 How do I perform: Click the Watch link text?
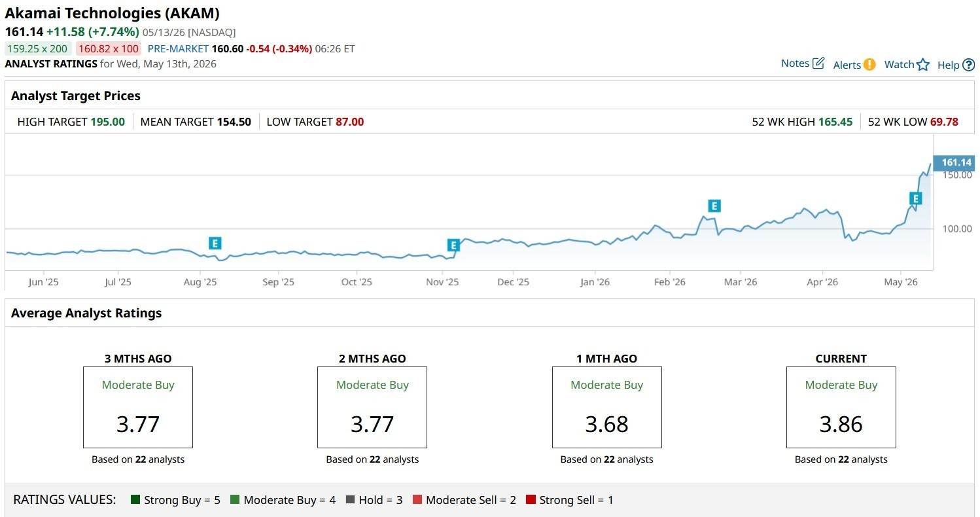coord(899,64)
